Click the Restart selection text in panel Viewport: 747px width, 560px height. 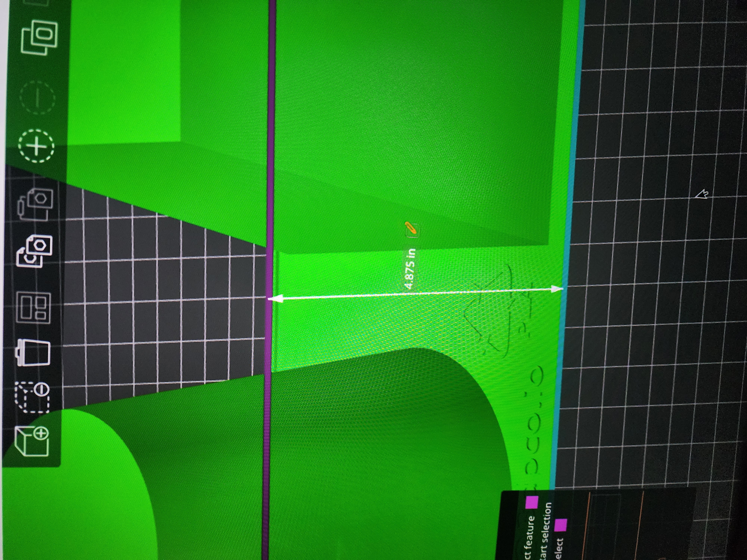click(x=546, y=531)
